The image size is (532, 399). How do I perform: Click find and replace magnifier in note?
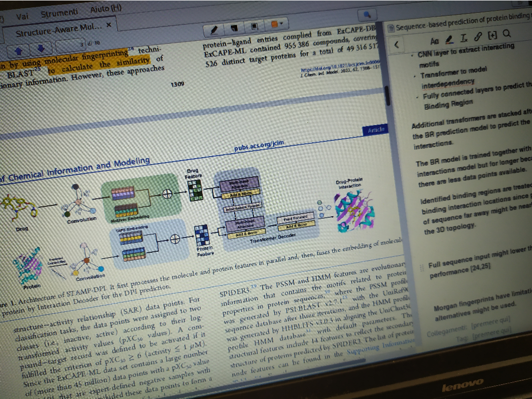coord(506,34)
